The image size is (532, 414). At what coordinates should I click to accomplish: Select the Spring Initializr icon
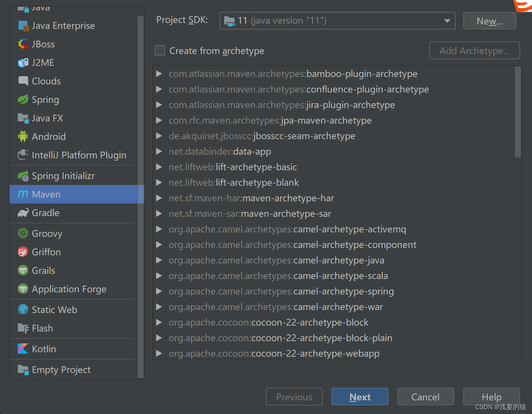pyautogui.click(x=23, y=176)
